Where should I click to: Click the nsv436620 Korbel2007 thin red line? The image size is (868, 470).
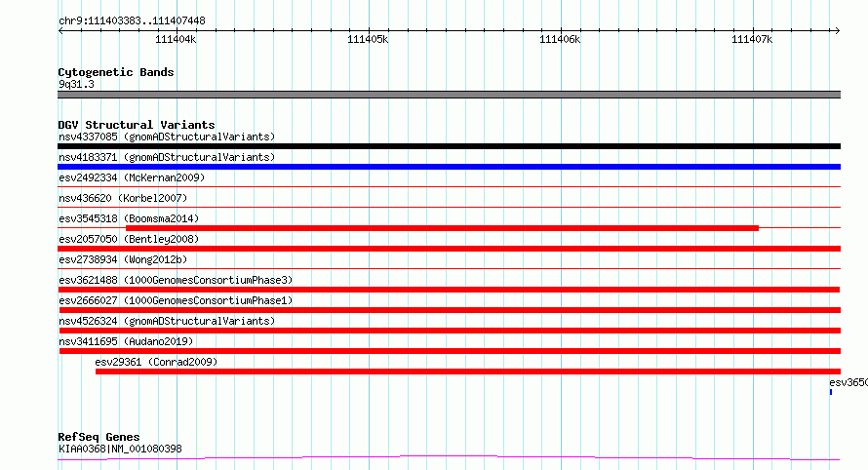click(449, 208)
